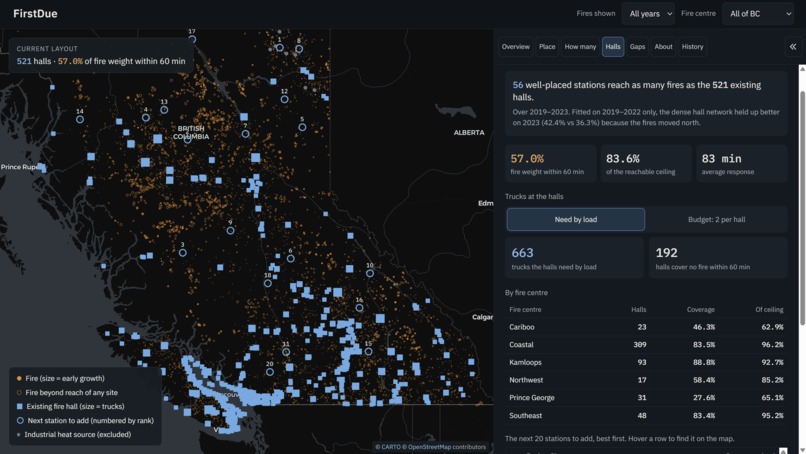Open the Fires shown All years dropdown
Image resolution: width=806 pixels, height=454 pixels.
[x=648, y=14]
